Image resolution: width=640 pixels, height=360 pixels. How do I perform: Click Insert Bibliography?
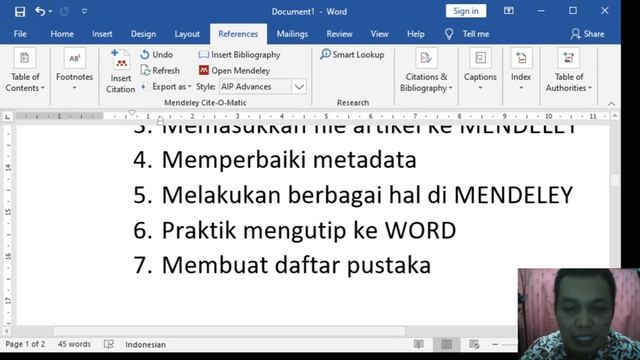[x=240, y=55]
